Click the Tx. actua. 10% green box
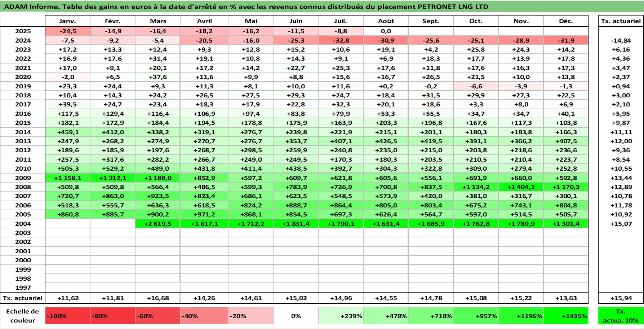Screen dimensions: 644x329 [621, 316]
